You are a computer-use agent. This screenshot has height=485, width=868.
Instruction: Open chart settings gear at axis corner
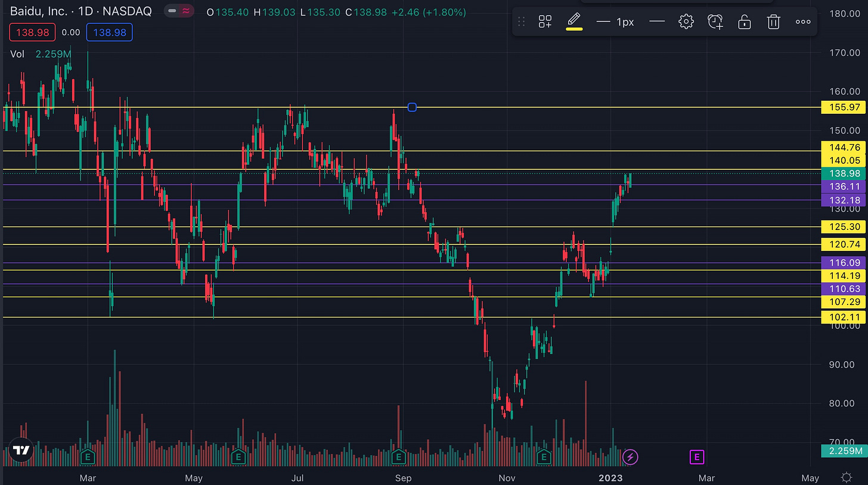pos(846,477)
